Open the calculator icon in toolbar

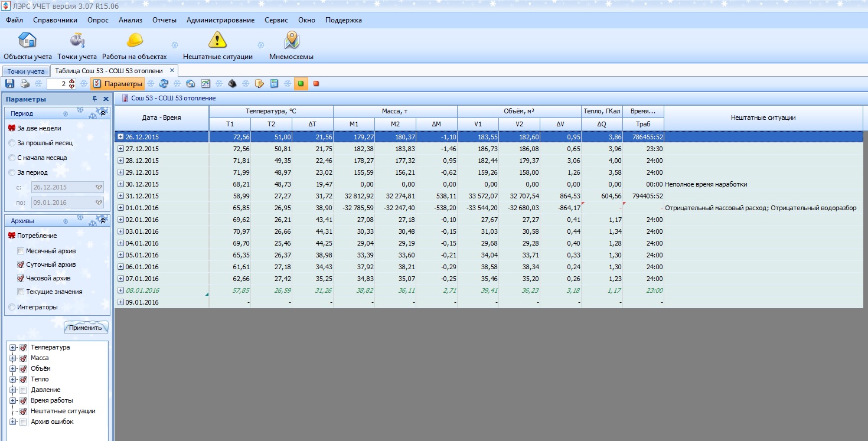coord(274,84)
